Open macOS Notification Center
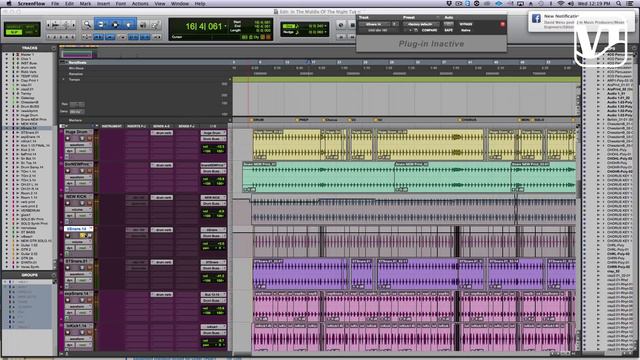Viewport: 640px width, 360px height. tap(631, 3)
